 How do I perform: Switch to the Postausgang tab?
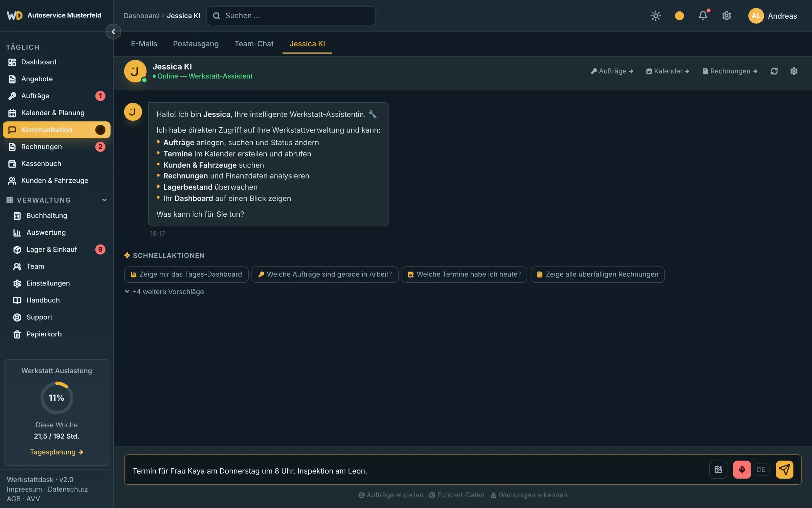click(196, 44)
